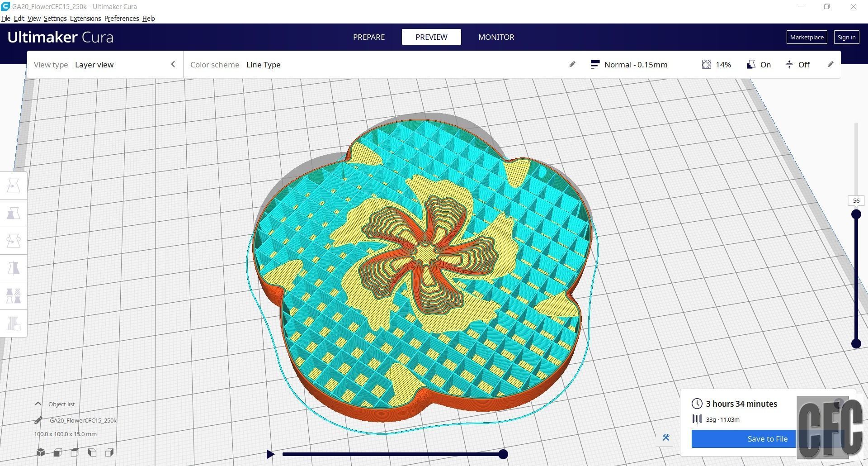The image size is (868, 466).
Task: Select the Move tool in left toolbar
Action: 14,185
